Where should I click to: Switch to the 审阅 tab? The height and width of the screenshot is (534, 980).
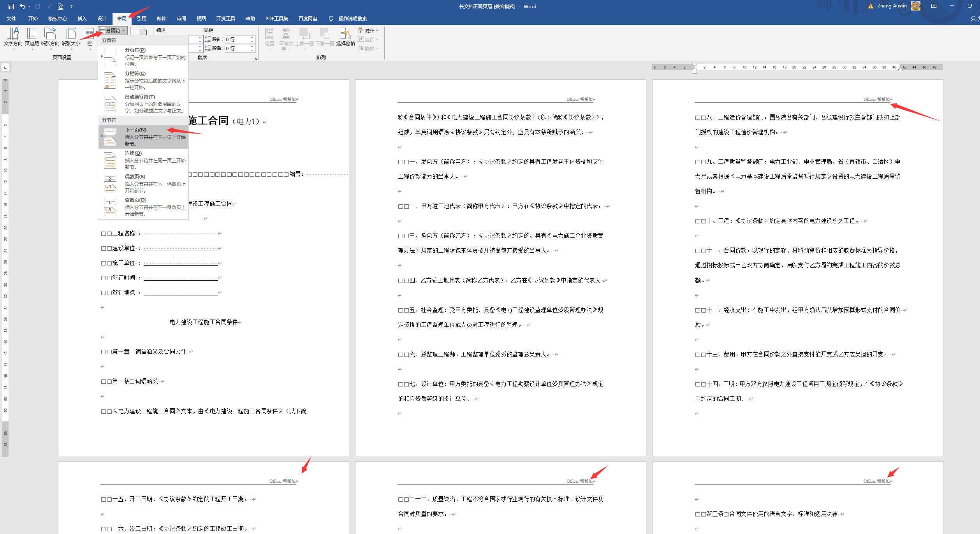[x=181, y=18]
